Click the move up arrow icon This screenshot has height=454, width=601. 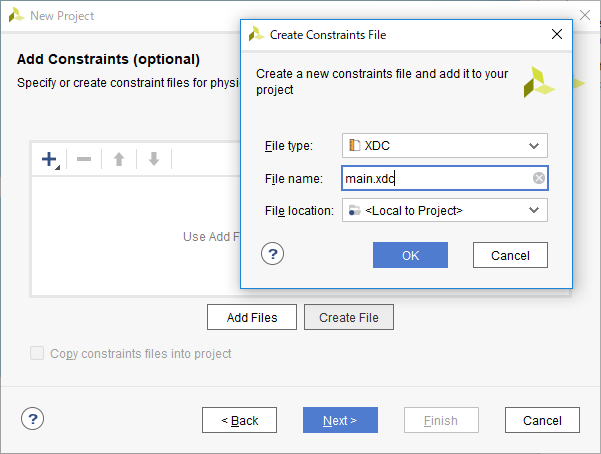tap(118, 160)
